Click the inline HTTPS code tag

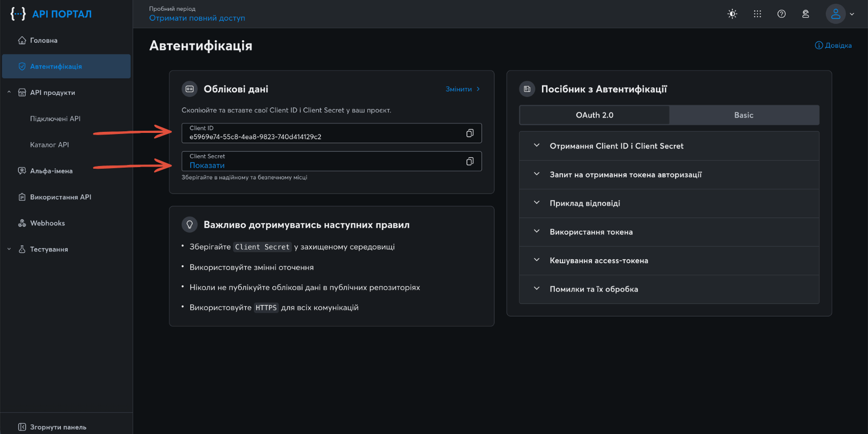266,308
